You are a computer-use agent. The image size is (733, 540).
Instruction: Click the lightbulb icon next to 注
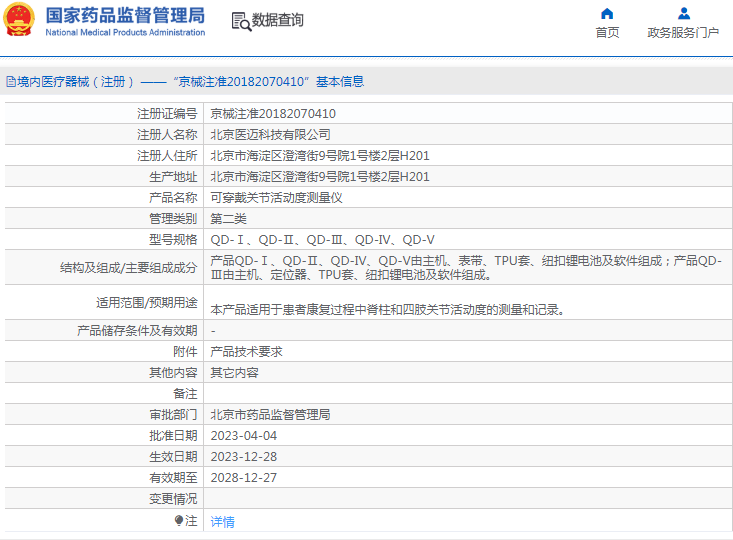(x=179, y=520)
